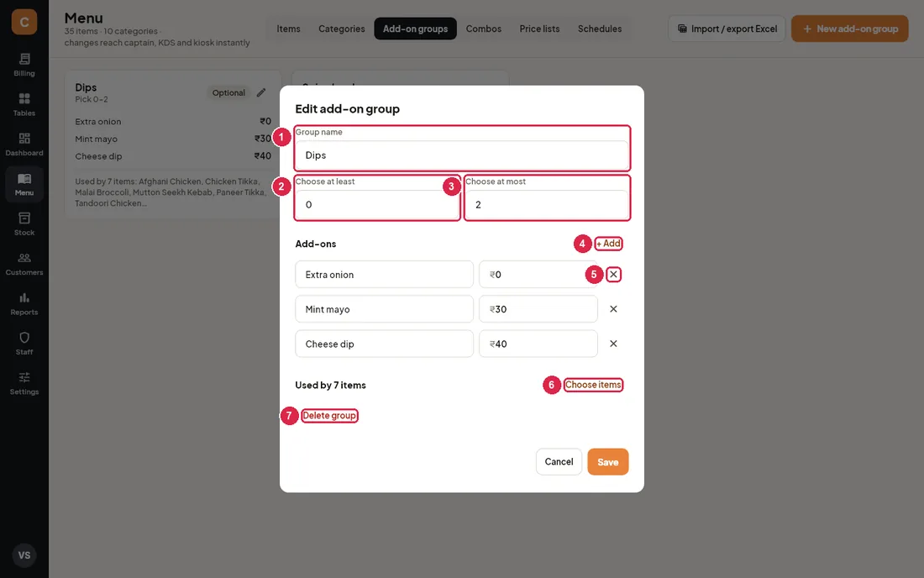Click the Choose items link

[593, 385]
